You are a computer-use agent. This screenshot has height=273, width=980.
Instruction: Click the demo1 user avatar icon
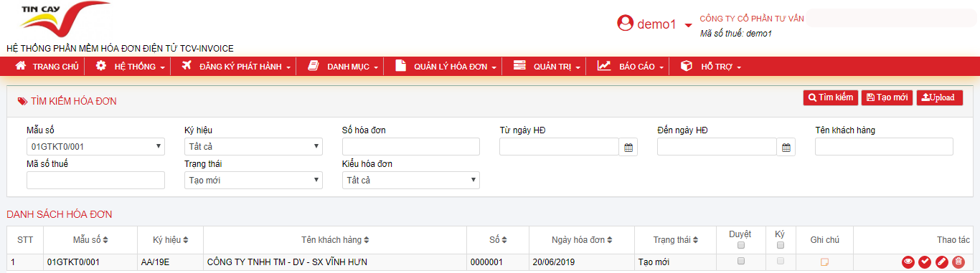[626, 23]
